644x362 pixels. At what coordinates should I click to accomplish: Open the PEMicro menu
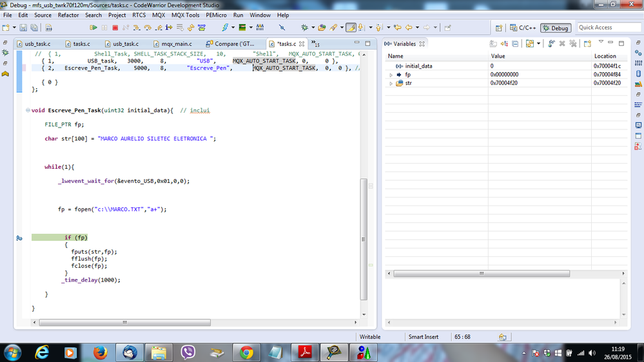[x=216, y=15]
